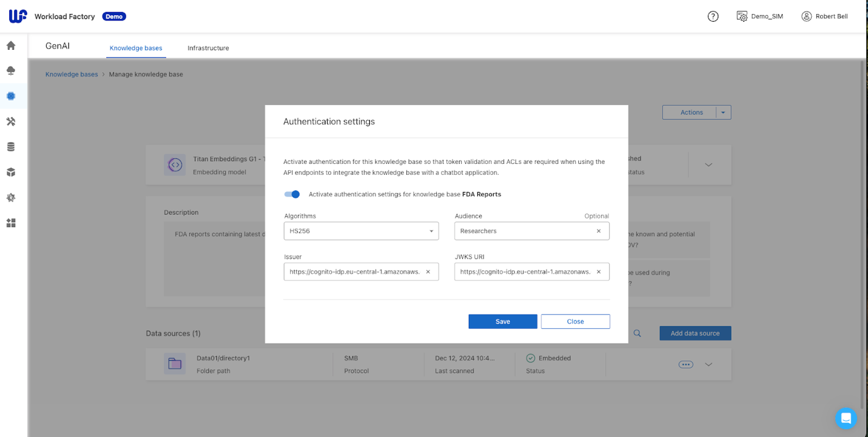Viewport: 868px width, 437px height.
Task: Select the Knowledge bases tab
Action: pos(136,48)
